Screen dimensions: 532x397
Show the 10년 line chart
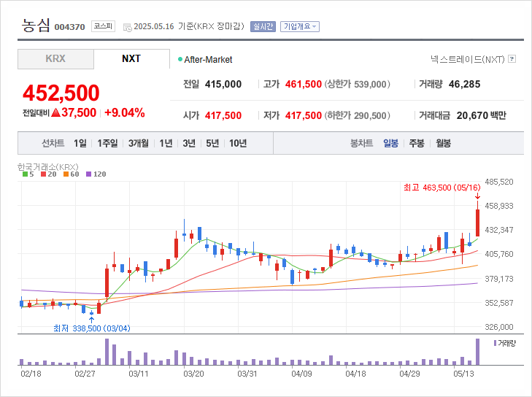click(238, 143)
